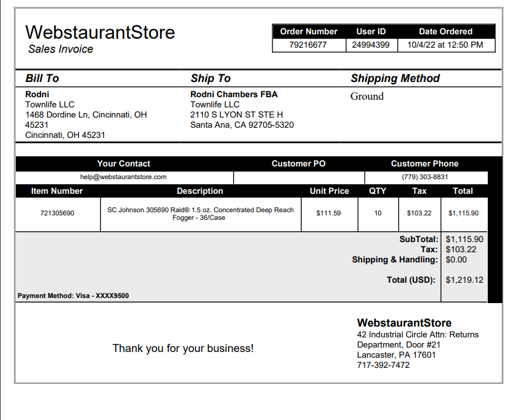Viewport: 510px width, 420px height.
Task: Select the returns phone number 717-392-7472
Action: click(383, 365)
